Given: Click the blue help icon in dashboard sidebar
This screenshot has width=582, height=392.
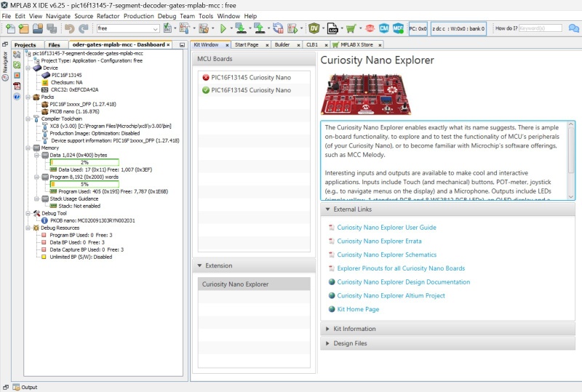Looking at the screenshot, I should [17, 97].
